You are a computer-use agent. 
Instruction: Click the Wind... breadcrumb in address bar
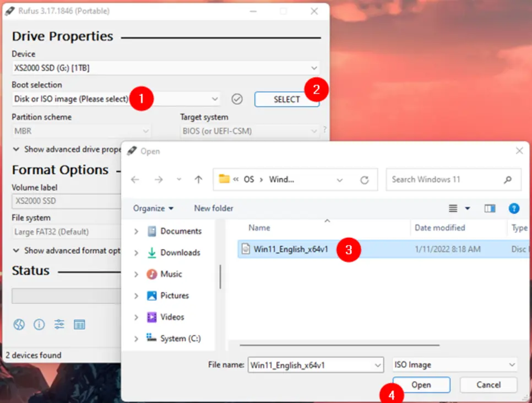(281, 179)
